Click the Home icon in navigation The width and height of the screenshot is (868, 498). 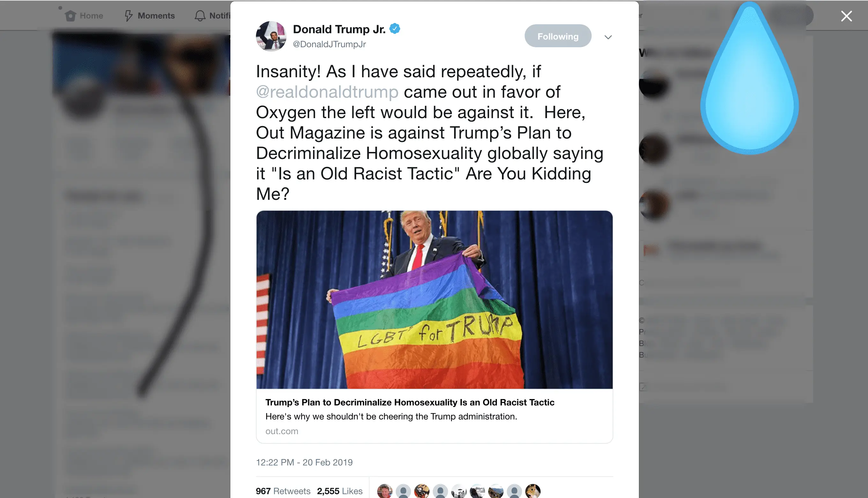tap(71, 16)
